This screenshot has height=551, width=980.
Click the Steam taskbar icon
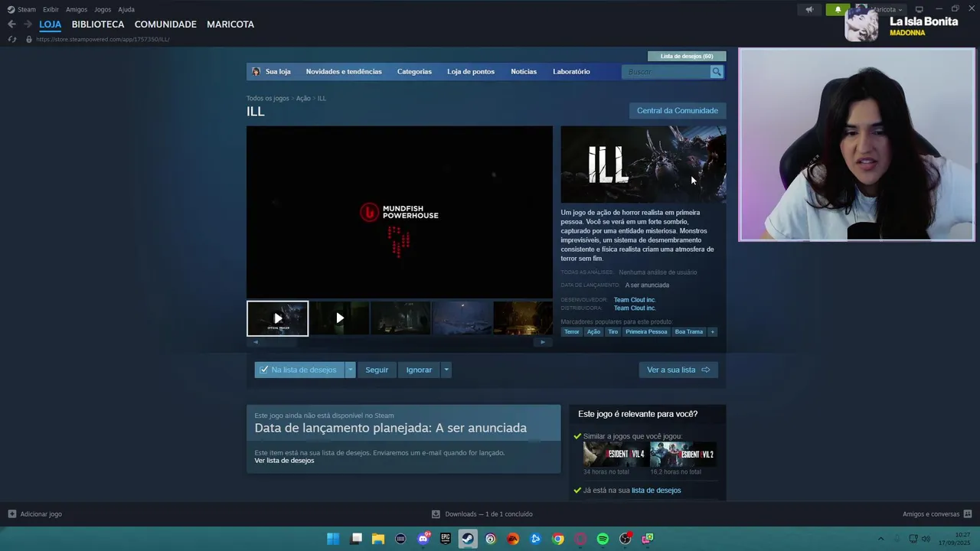pyautogui.click(x=468, y=539)
